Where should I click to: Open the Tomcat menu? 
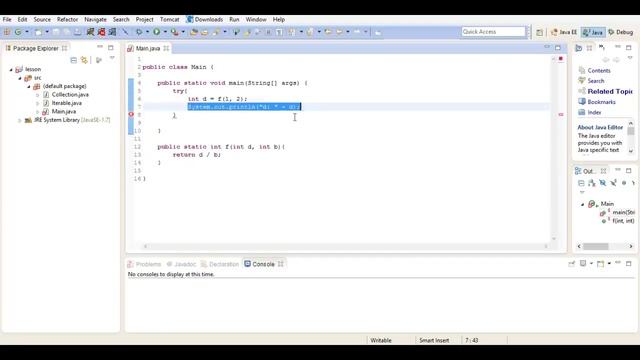[169, 19]
